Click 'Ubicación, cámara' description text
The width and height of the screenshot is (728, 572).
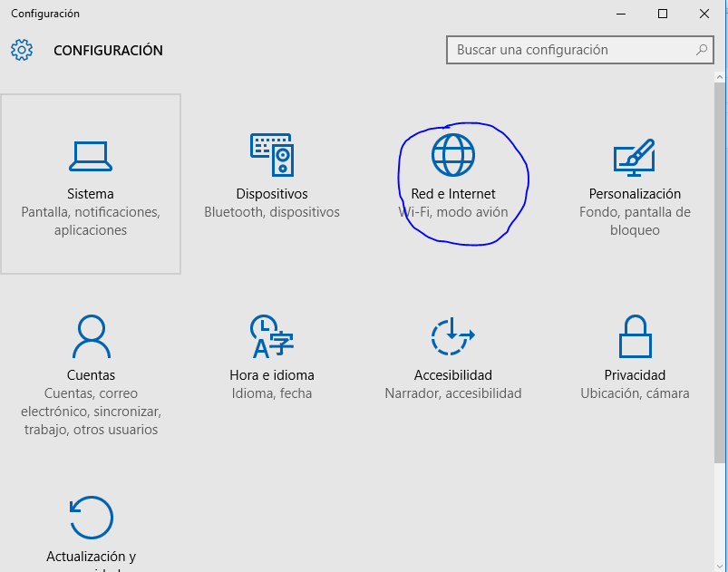635,393
